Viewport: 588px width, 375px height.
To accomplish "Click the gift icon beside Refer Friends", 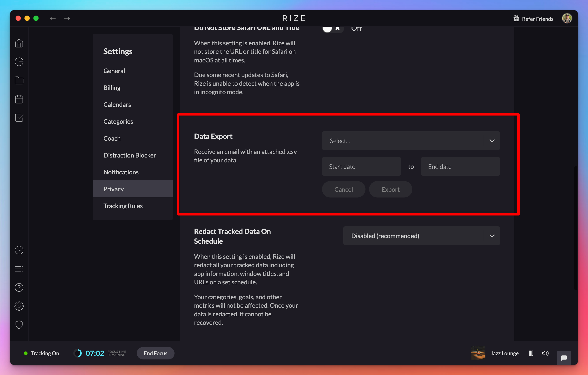I will click(x=516, y=19).
